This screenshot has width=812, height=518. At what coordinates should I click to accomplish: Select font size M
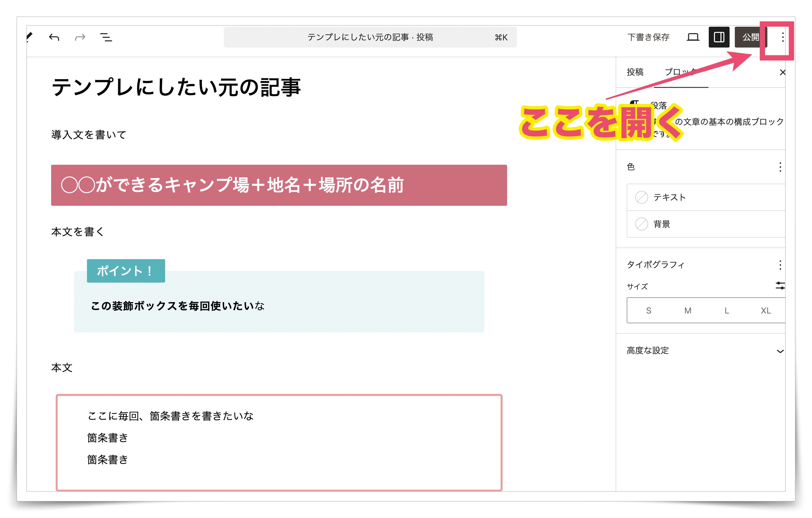pos(688,311)
